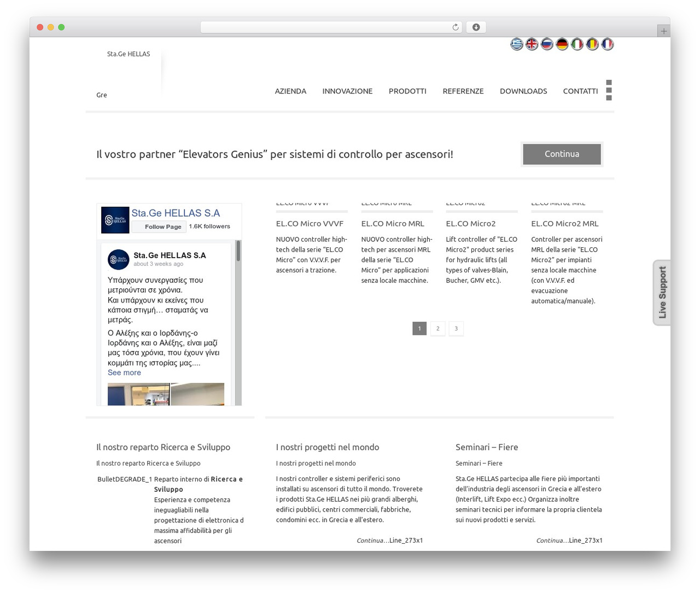Select the Italian flag language

(577, 44)
